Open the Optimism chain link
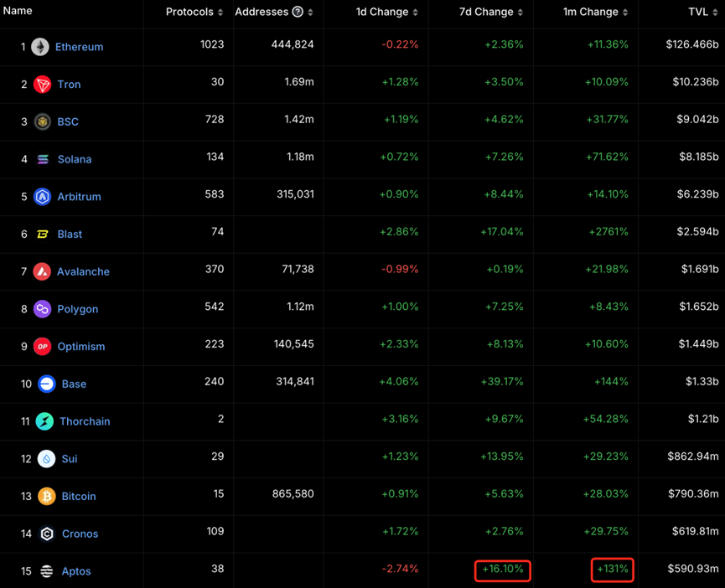This screenshot has height=588, width=725. pos(81,347)
